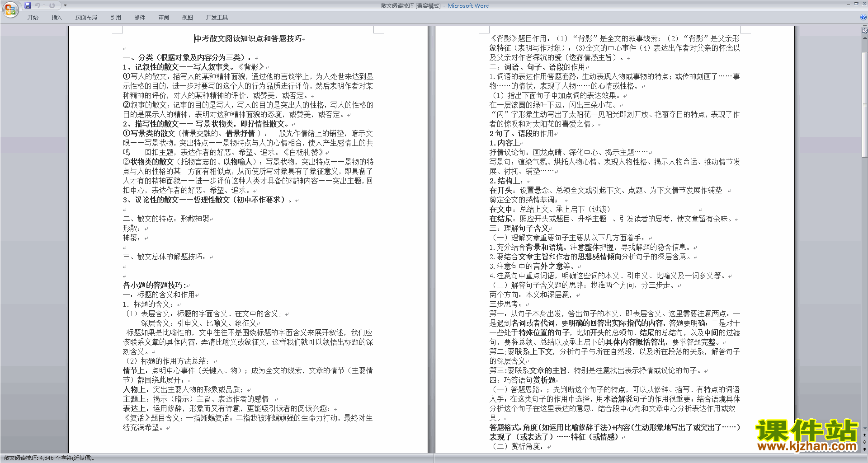868x463 pixels.
Task: Click heading 2 句子、语段的作用
Action: [521, 134]
